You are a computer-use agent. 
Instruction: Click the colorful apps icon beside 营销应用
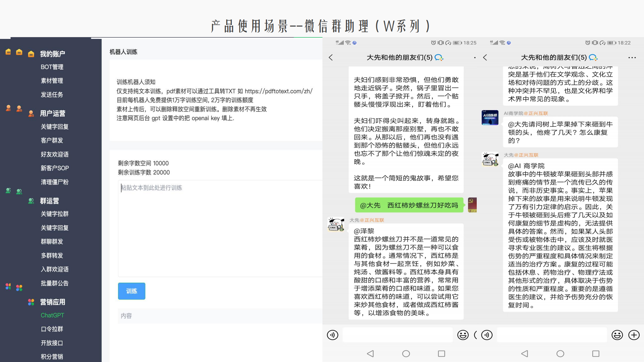pyautogui.click(x=31, y=302)
